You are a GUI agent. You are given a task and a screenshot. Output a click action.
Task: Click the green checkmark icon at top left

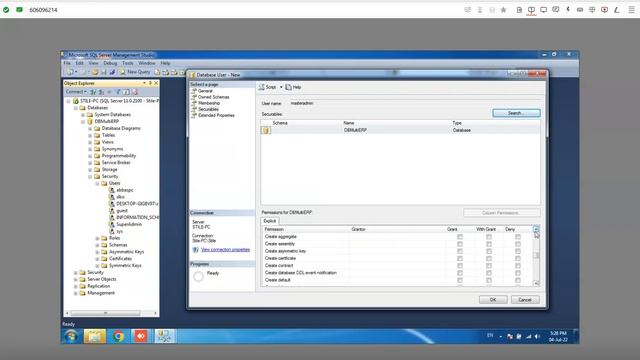(x=6, y=9)
